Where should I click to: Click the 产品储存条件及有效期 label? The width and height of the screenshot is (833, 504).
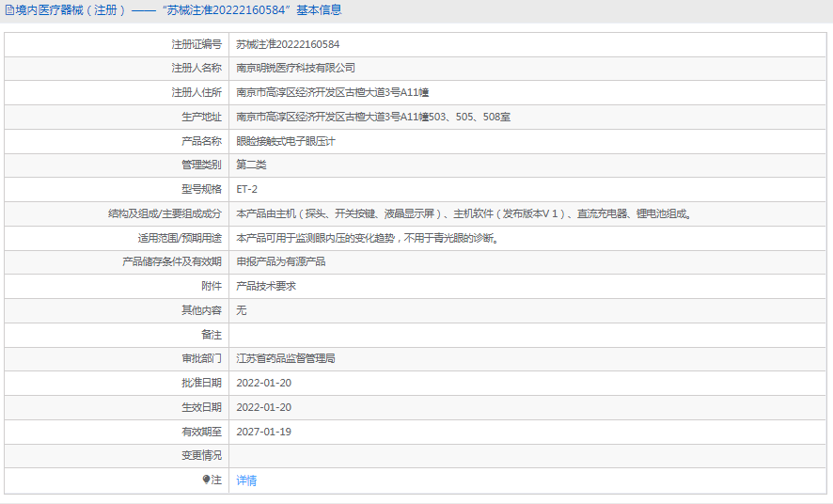tap(172, 261)
